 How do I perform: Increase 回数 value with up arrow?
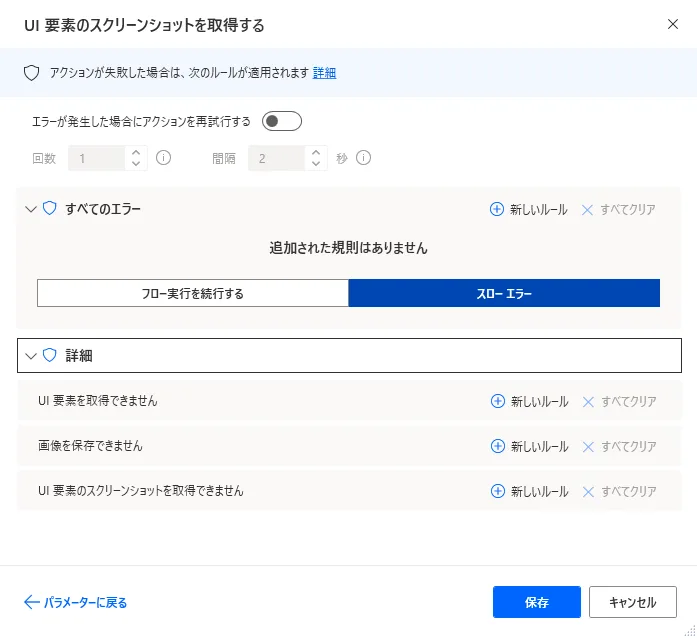[x=137, y=152]
